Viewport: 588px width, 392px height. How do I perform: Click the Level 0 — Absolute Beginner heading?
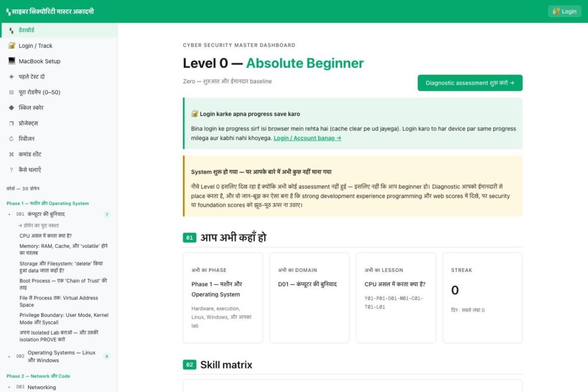[273, 63]
